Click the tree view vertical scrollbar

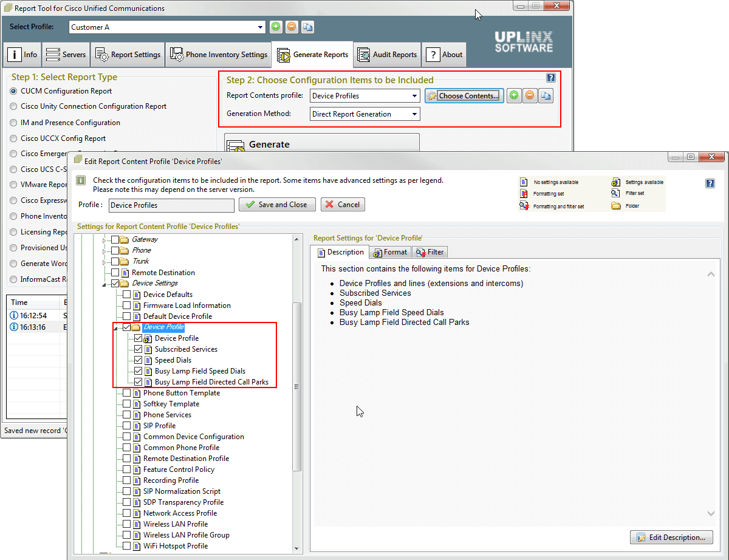click(296, 387)
